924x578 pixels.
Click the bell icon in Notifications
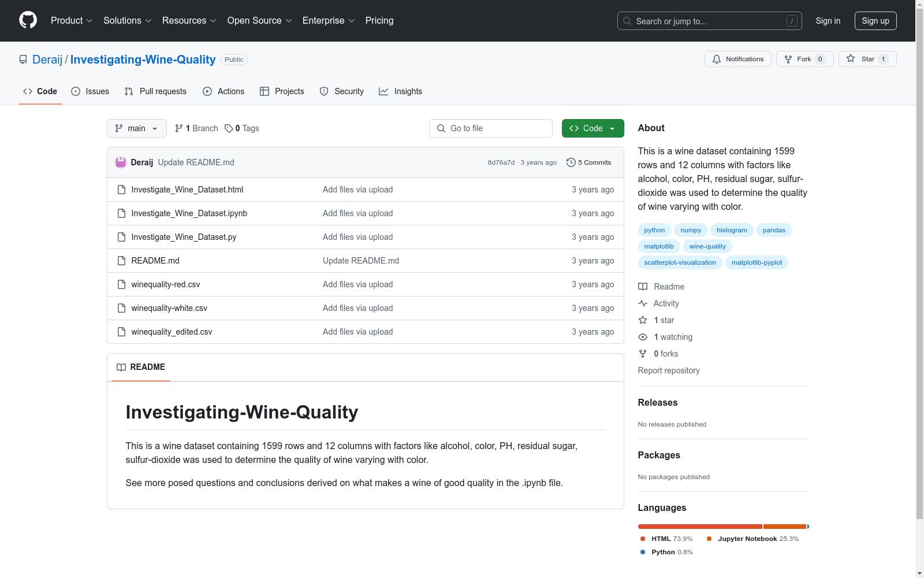pyautogui.click(x=717, y=59)
